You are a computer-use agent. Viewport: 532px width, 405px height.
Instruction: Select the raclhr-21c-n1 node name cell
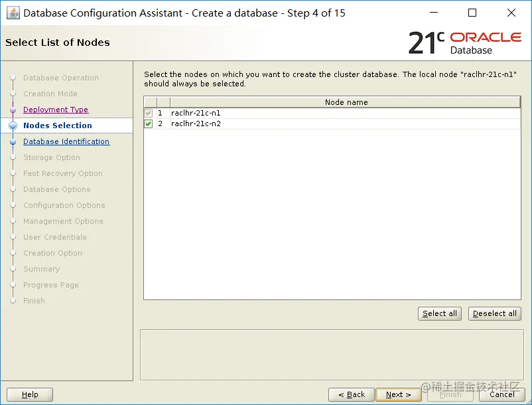click(346, 113)
